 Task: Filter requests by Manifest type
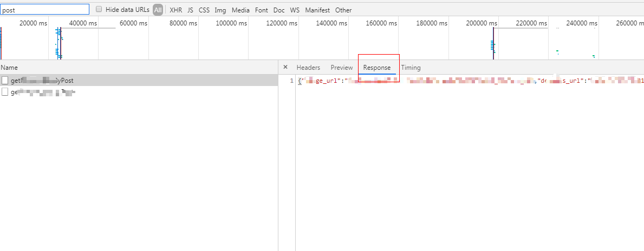tap(317, 10)
